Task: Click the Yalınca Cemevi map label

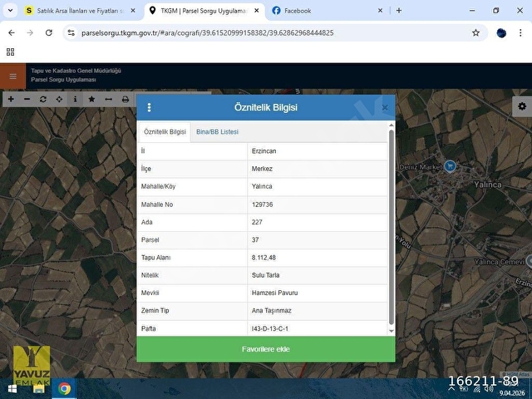Action: [499, 262]
